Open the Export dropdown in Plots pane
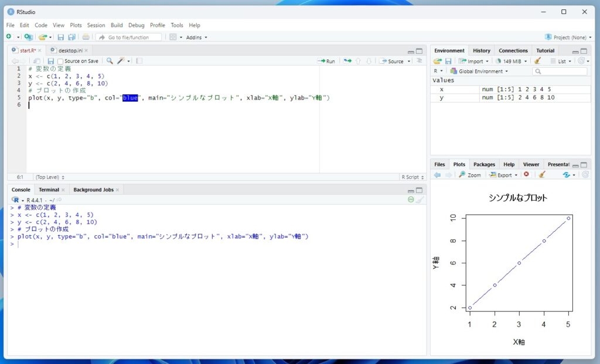The image size is (600, 364). point(503,175)
